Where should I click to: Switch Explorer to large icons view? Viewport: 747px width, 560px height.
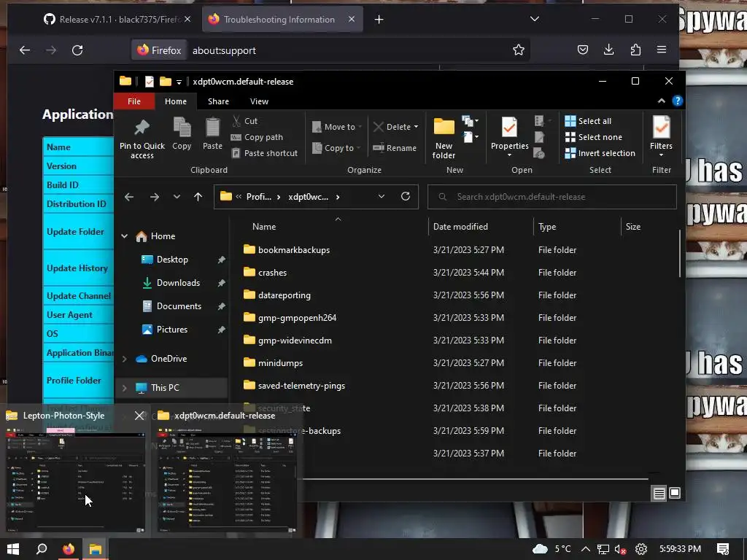click(675, 493)
